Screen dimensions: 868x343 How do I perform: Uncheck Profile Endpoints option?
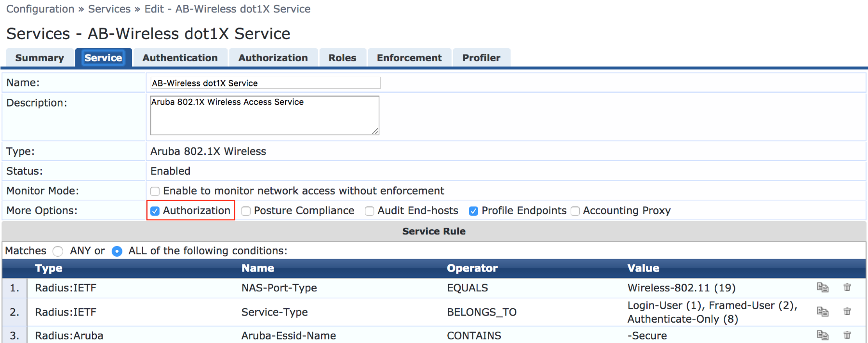pyautogui.click(x=473, y=211)
